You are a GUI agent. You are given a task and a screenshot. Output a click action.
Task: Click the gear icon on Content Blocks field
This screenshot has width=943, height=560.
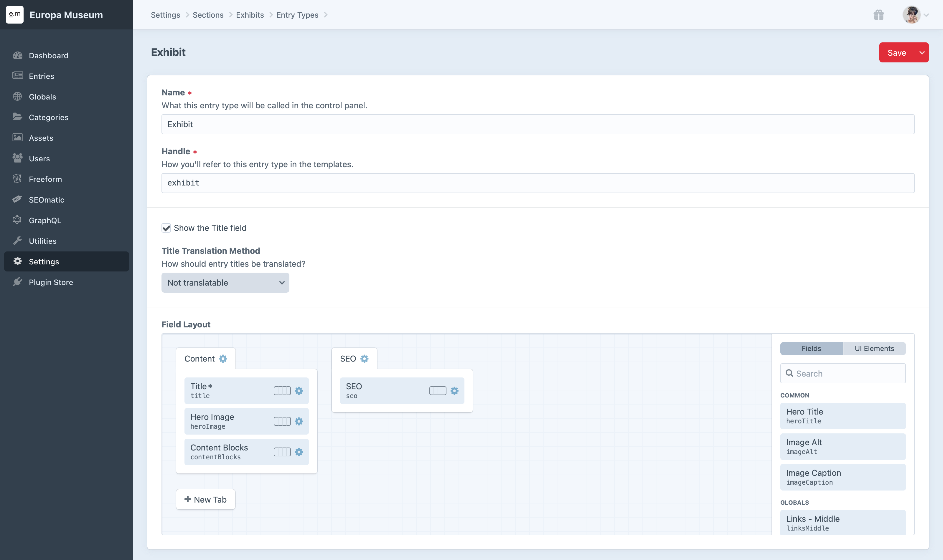[299, 452]
